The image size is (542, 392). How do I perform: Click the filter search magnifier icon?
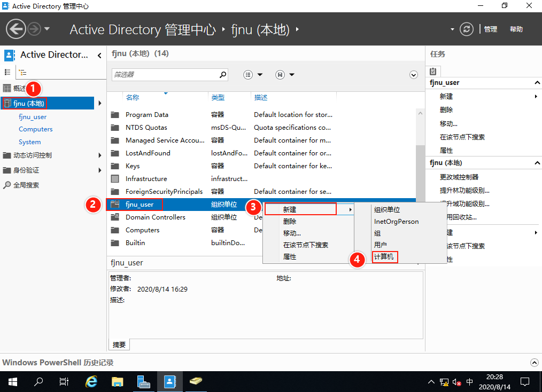click(x=223, y=75)
